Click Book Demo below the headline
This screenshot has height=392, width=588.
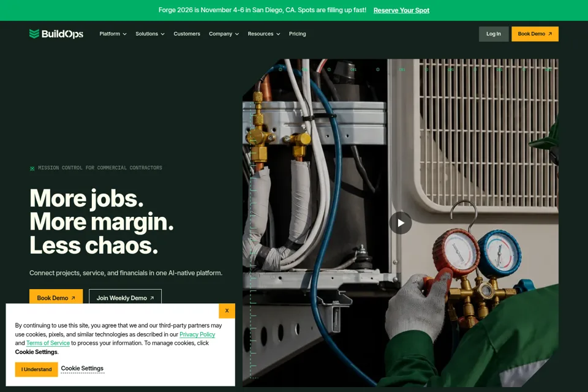point(56,297)
